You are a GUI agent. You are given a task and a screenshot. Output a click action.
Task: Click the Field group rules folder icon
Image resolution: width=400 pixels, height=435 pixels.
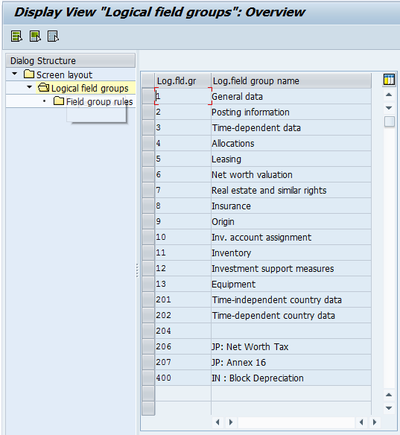click(59, 101)
